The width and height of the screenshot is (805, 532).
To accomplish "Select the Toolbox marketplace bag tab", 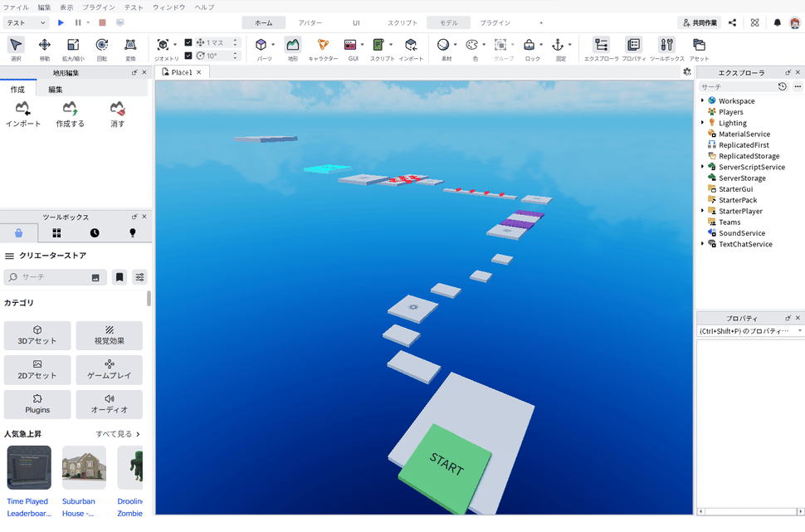I will (18, 233).
